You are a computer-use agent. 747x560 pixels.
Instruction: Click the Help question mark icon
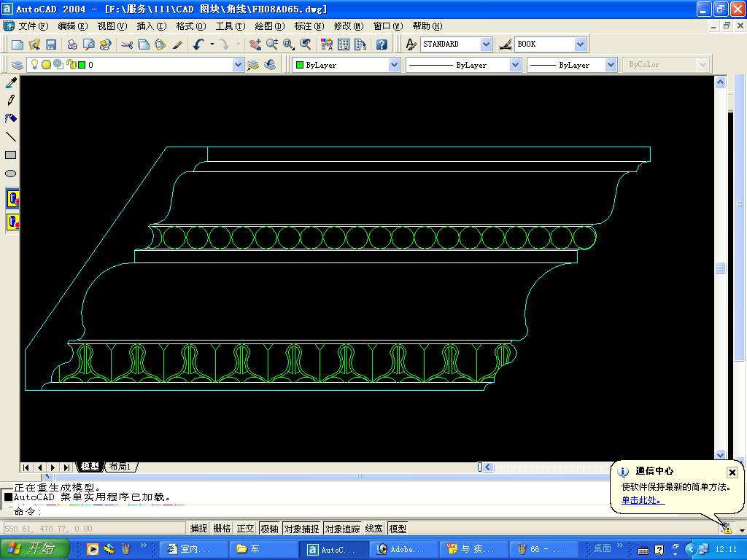click(x=382, y=44)
